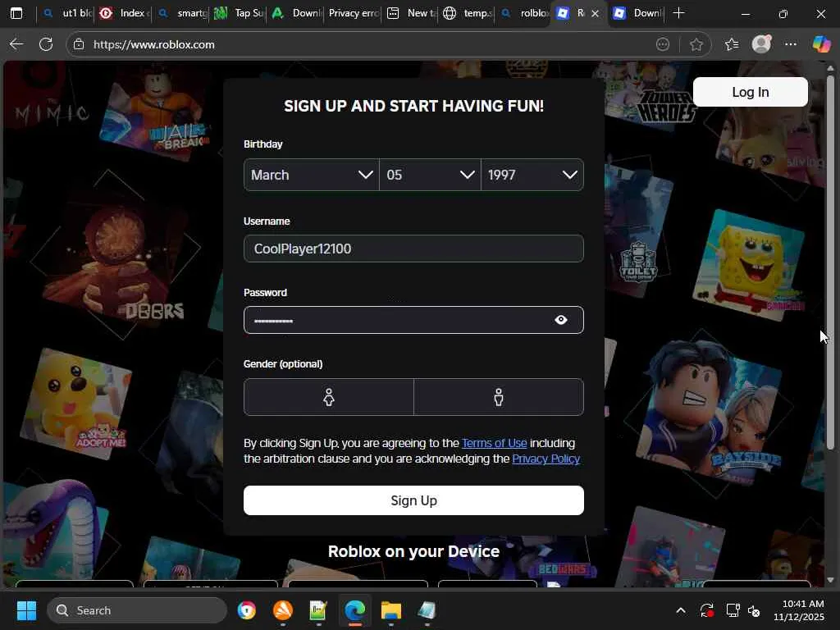The height and width of the screenshot is (630, 840).
Task: Switch to the 'Privacy error' tab
Action: pyautogui.click(x=354, y=13)
